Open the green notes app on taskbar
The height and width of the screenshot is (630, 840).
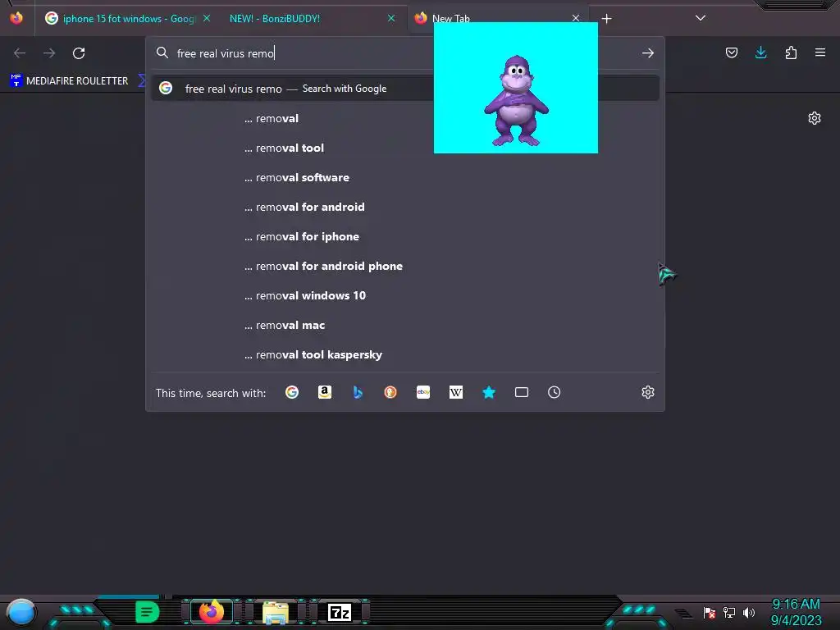click(147, 612)
